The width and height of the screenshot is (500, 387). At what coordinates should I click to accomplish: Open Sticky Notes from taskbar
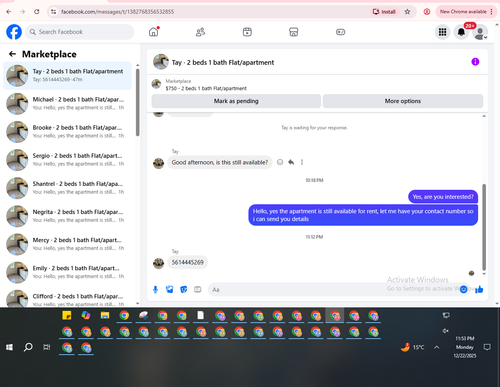[x=67, y=315]
